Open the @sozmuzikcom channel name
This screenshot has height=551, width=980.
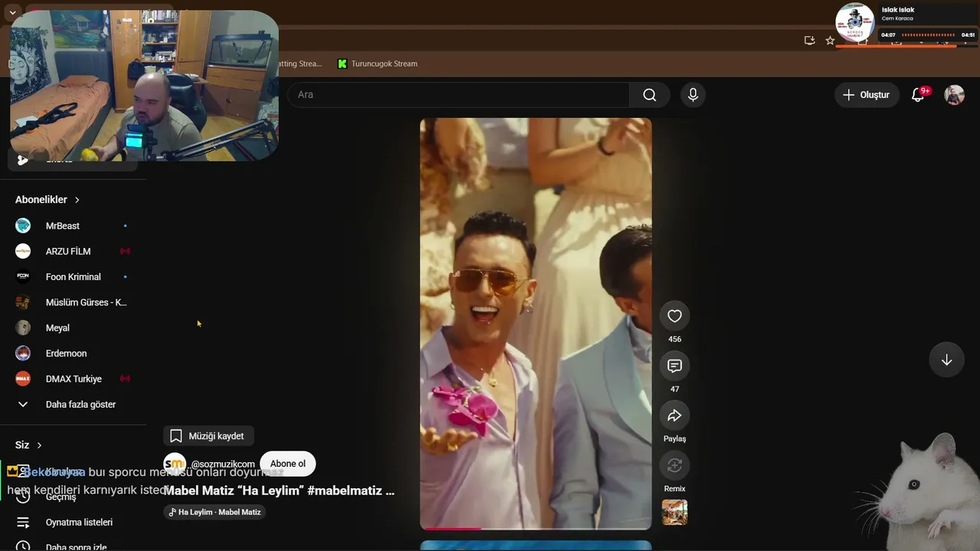(223, 464)
